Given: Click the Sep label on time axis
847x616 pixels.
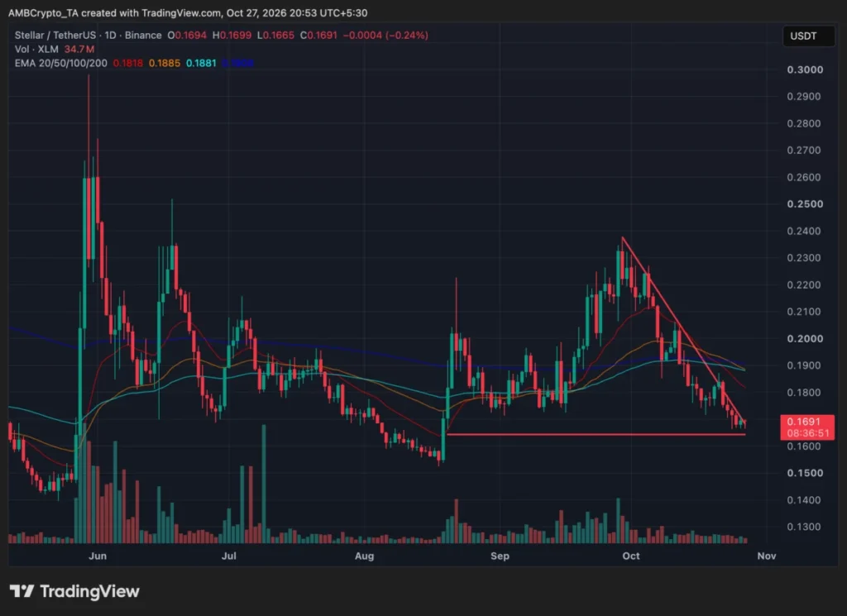Looking at the screenshot, I should (500, 556).
